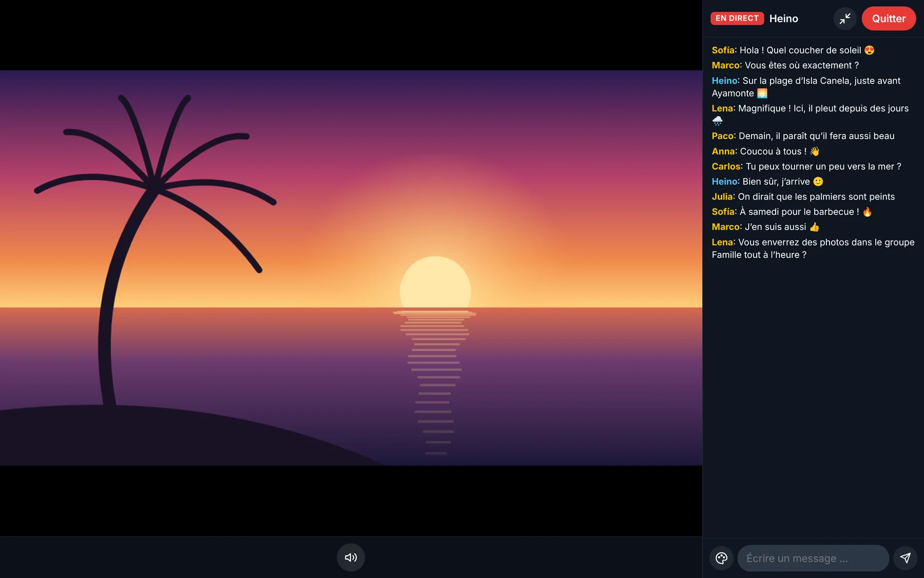Click Lena's name on rain message

[723, 108]
